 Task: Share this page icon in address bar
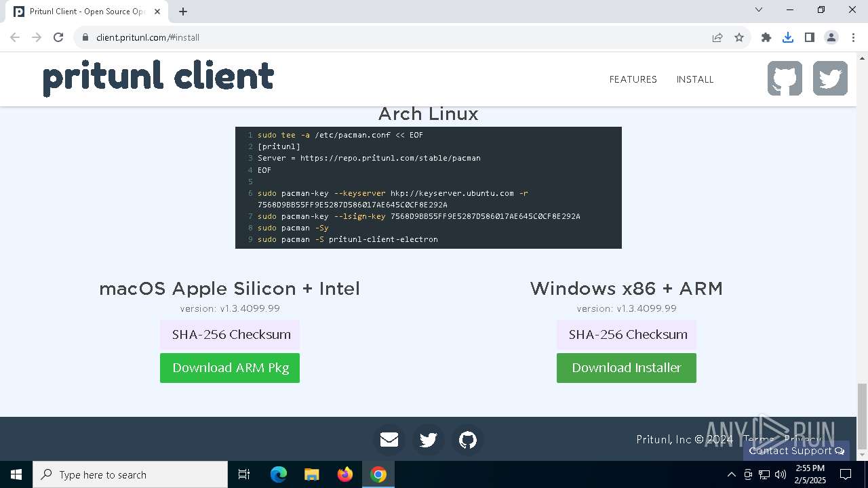tap(717, 37)
